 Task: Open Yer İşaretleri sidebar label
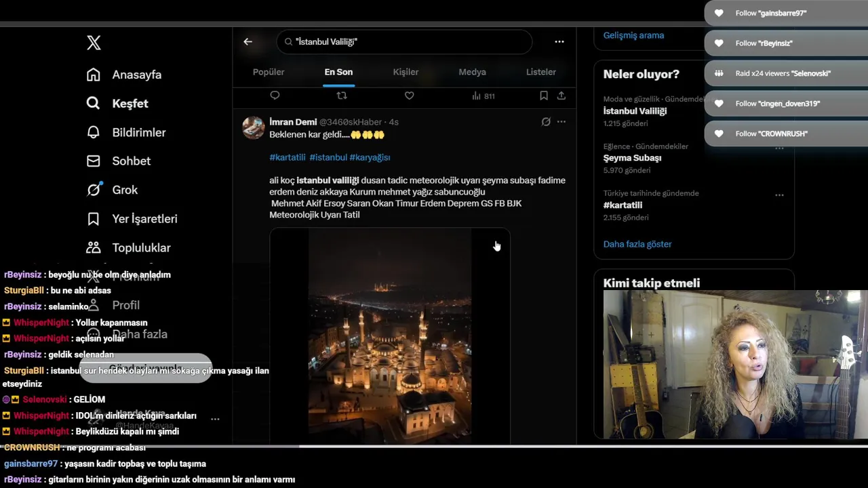(144, 219)
